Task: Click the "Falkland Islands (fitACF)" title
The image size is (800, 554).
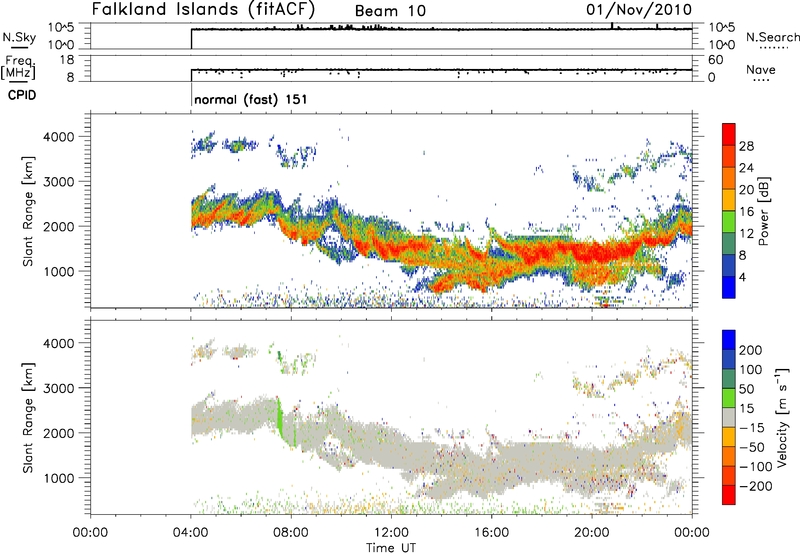Action: pyautogui.click(x=203, y=9)
